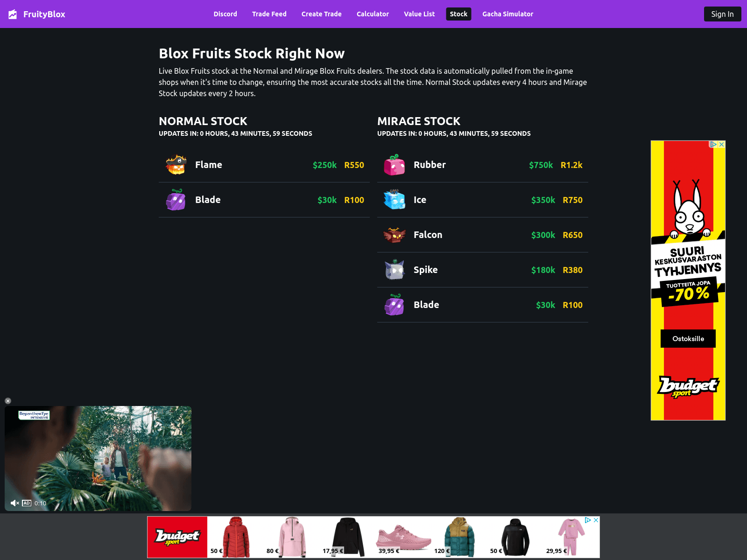Click the Ostoksille button on the sidebar ad

[688, 338]
